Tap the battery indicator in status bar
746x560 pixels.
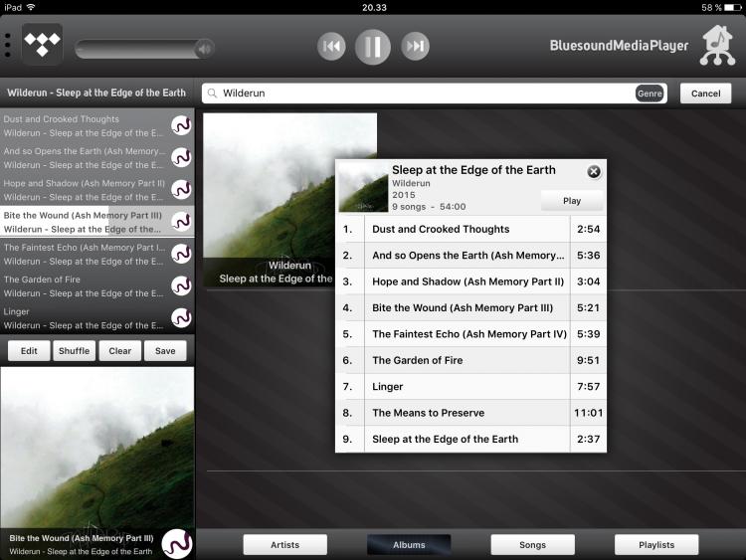click(x=733, y=7)
